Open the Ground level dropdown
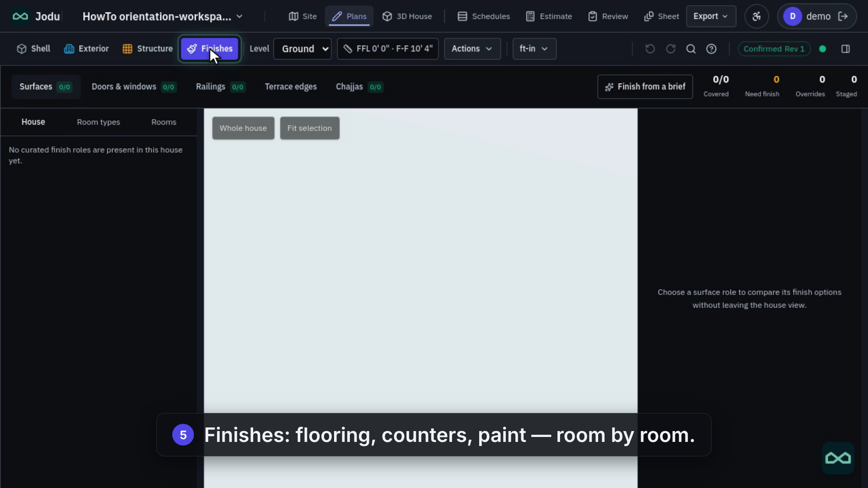This screenshot has height=488, width=868. pyautogui.click(x=302, y=49)
